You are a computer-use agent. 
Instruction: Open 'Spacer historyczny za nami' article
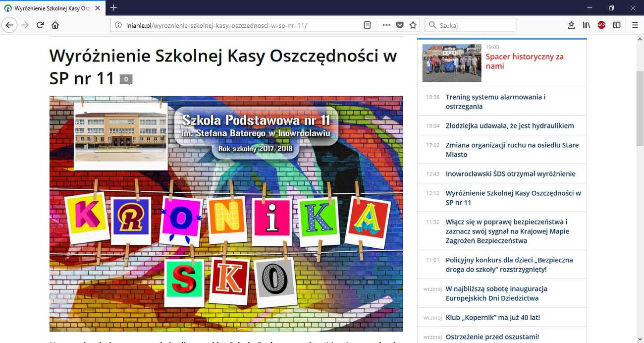click(x=525, y=61)
